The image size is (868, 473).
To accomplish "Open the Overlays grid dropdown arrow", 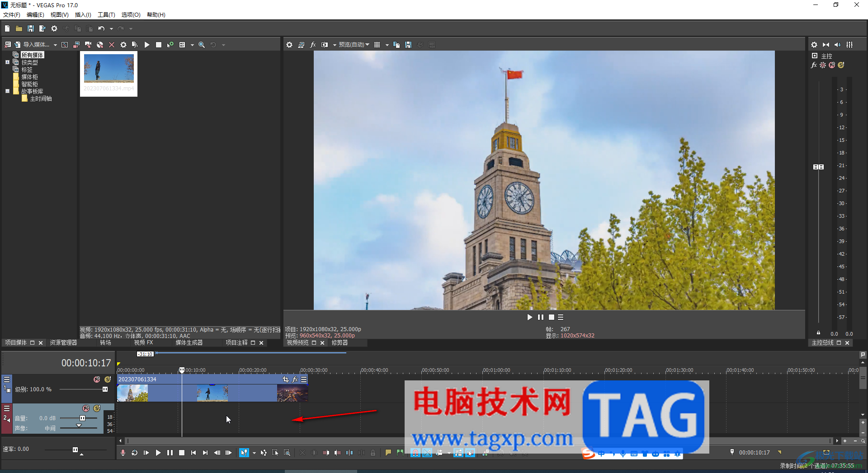I will coord(387,45).
